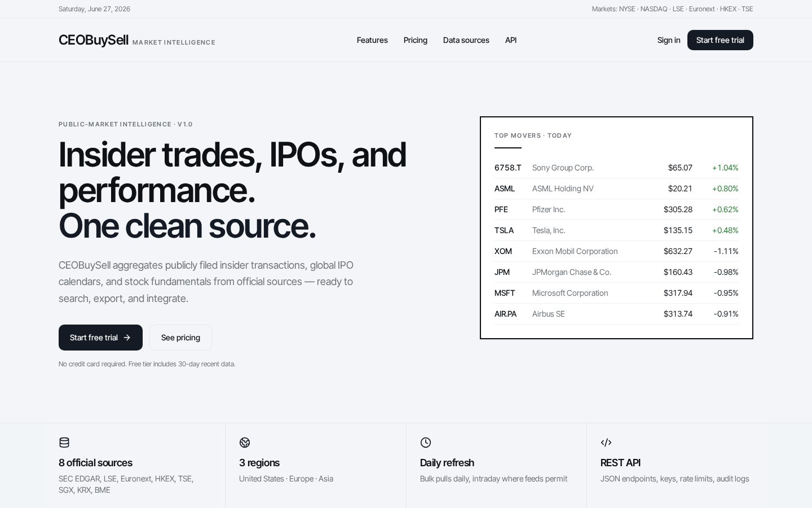This screenshot has height=508, width=812.
Task: Click the -0.91% change value
Action: (x=726, y=314)
